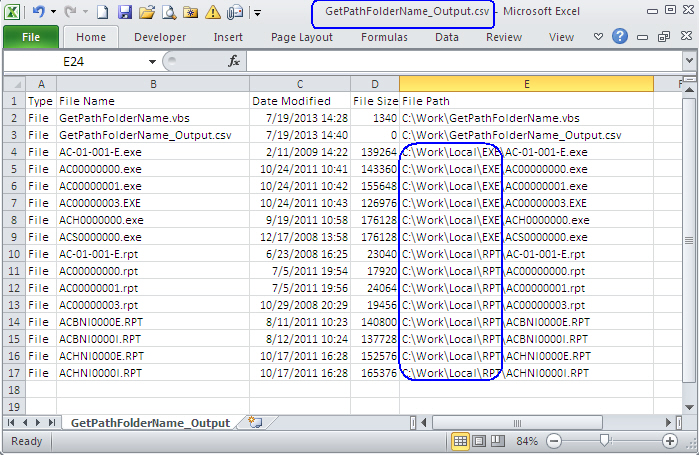Click the Insert Function fx button

pos(234,61)
